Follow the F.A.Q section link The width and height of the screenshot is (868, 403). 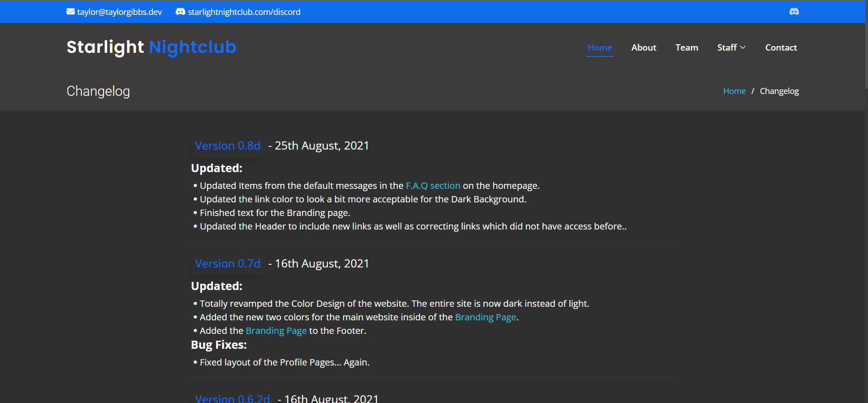(x=433, y=186)
